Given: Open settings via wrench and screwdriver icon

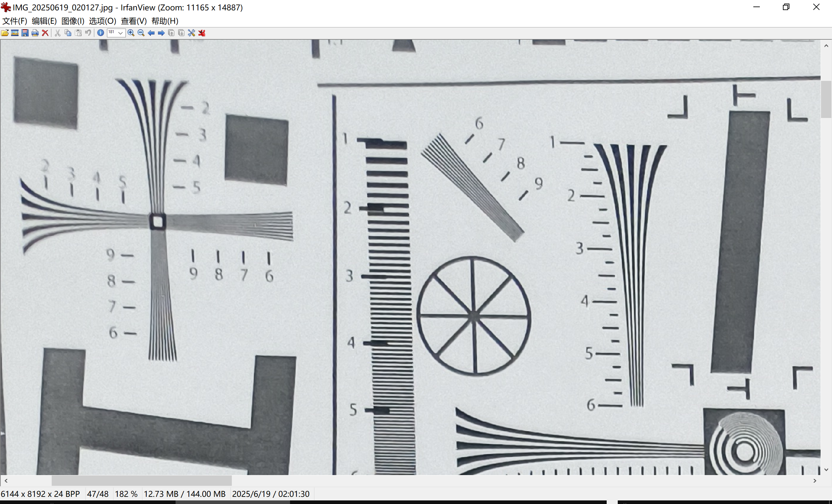Looking at the screenshot, I should (191, 33).
